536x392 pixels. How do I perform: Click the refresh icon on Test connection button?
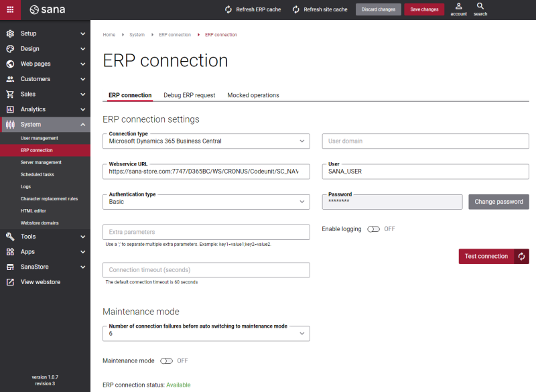click(x=521, y=257)
